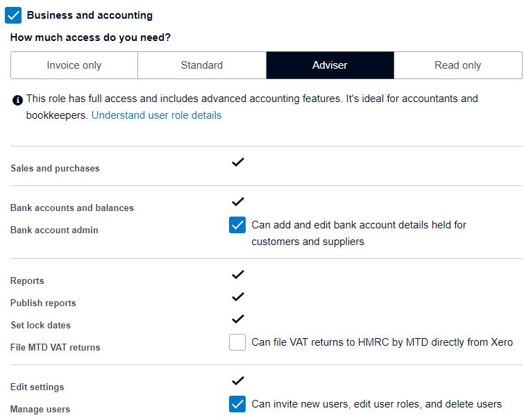Click the Business and accounting heading label
524x420 pixels.
point(90,15)
